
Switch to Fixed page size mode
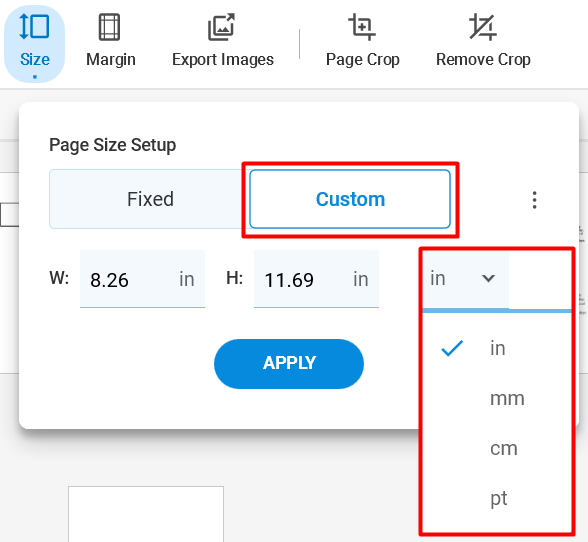pos(150,199)
